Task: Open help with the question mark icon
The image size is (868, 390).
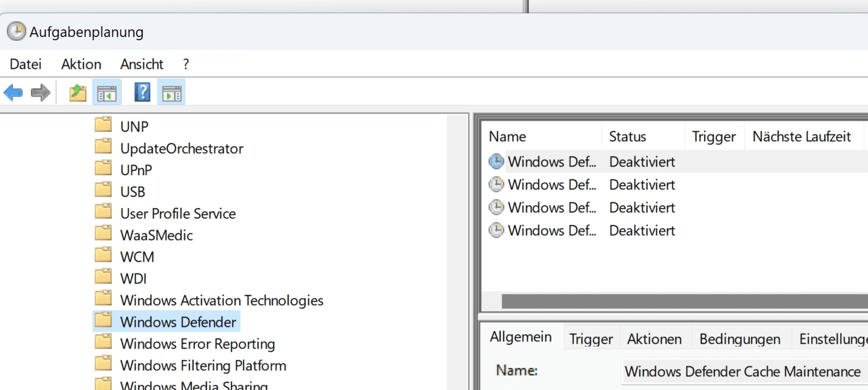Action: [142, 92]
